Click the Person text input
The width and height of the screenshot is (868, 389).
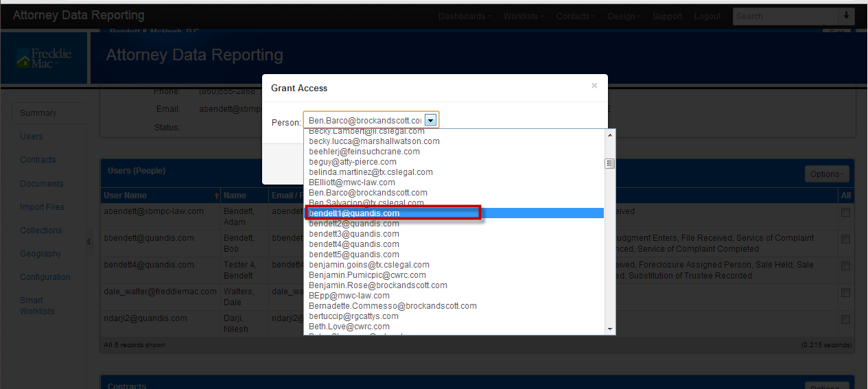click(364, 121)
